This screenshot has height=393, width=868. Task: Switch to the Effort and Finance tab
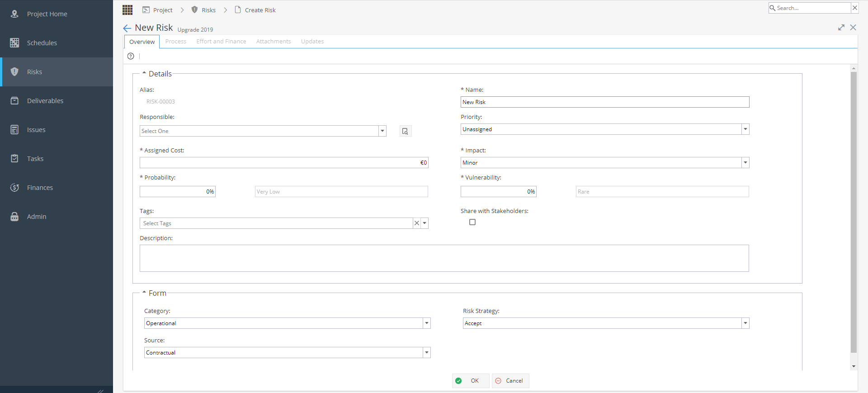click(x=221, y=42)
